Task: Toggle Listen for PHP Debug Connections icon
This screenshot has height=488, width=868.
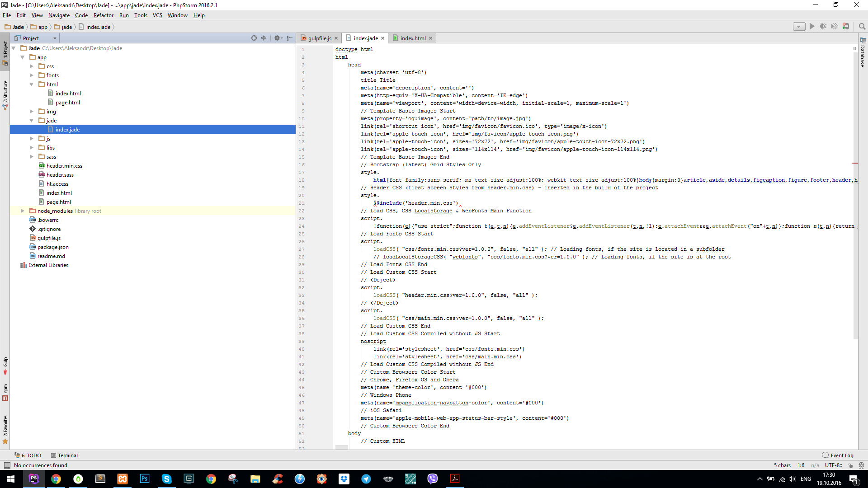Action: point(846,27)
